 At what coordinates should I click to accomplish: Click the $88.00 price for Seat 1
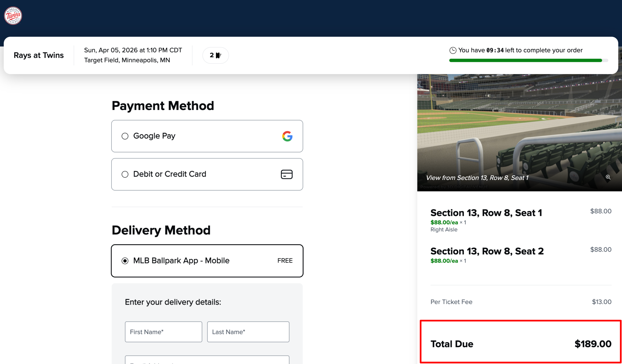[x=601, y=211]
